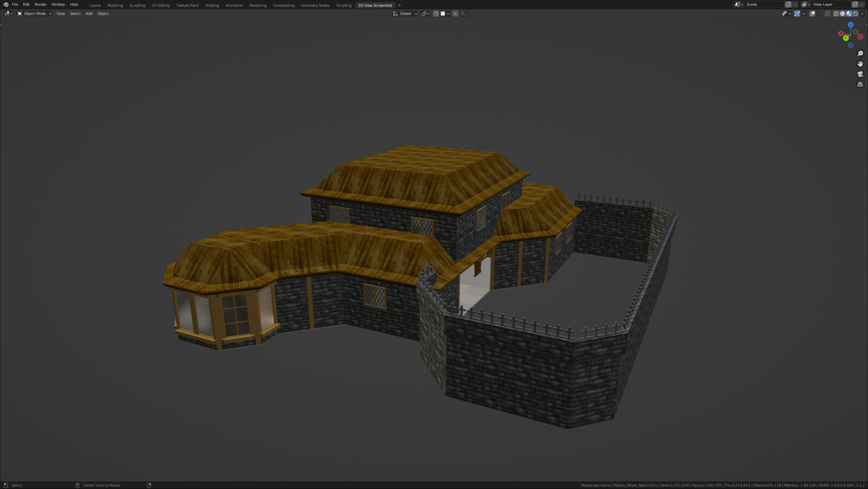Switch to solid viewport shading
Image resolution: width=868 pixels, height=489 pixels.
coord(843,14)
